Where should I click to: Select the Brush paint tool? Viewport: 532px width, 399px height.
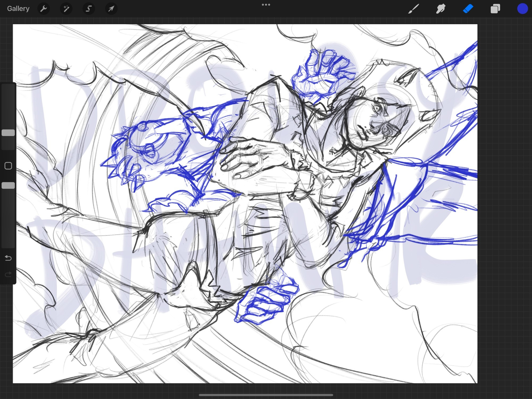click(414, 9)
